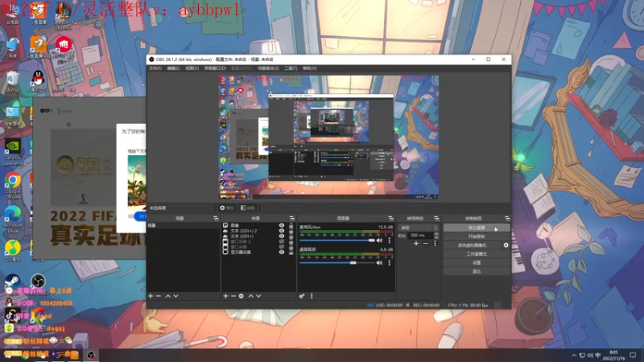Adjust the 300 ms duration stepper arrows

(x=436, y=235)
